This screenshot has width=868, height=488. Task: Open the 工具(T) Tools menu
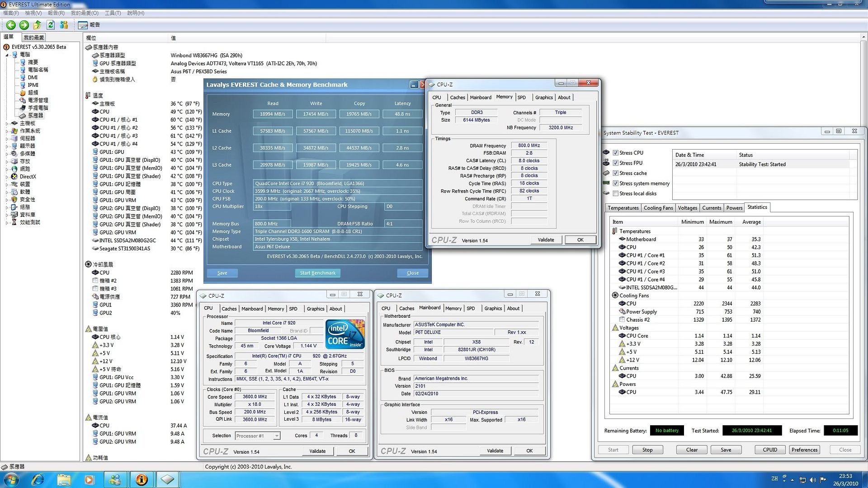click(113, 13)
